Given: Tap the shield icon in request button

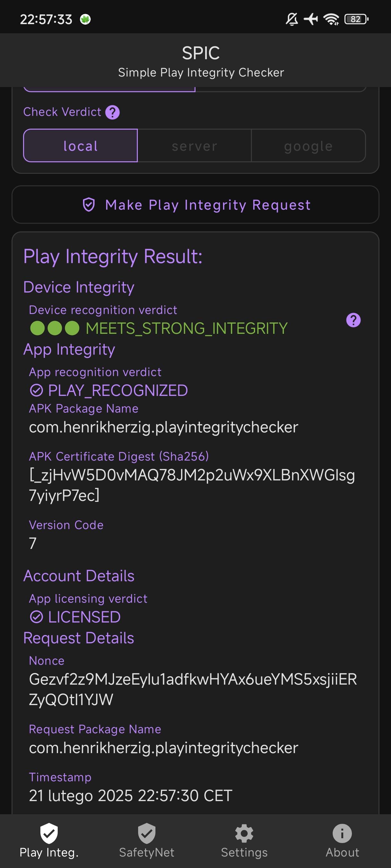Looking at the screenshot, I should [x=89, y=205].
